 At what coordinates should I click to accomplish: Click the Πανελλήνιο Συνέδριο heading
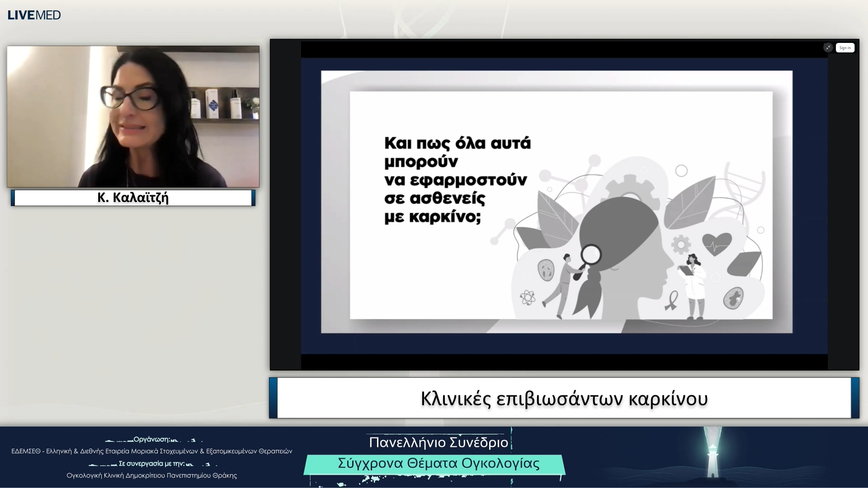coord(438,442)
